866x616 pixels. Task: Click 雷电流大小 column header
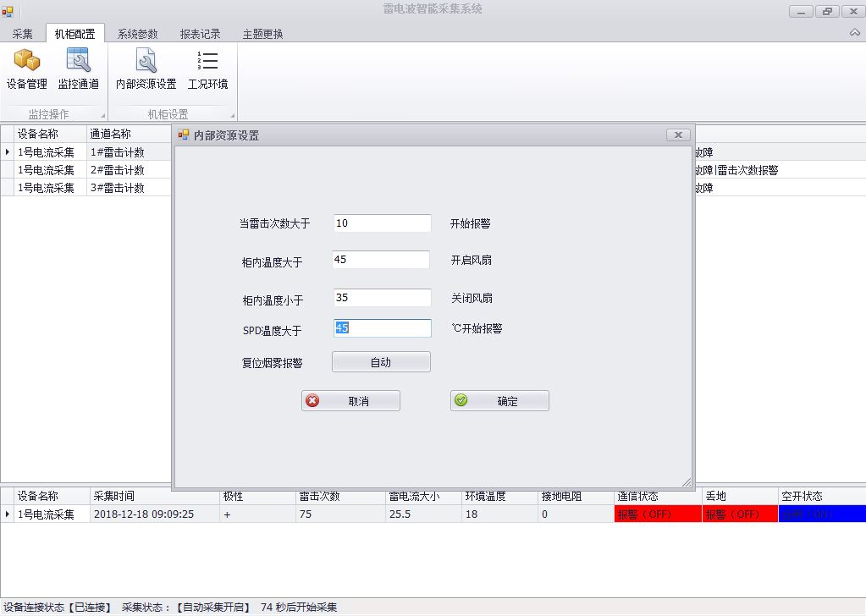tap(423, 496)
